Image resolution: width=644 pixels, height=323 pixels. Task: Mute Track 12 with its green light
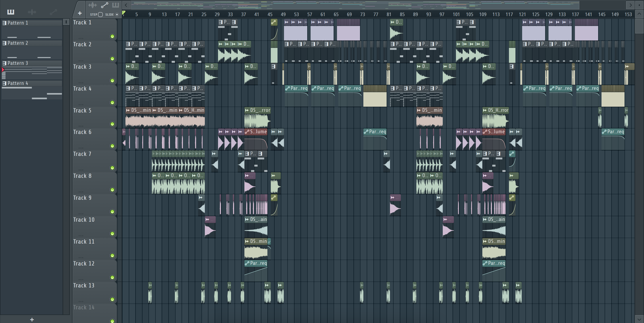click(x=112, y=278)
